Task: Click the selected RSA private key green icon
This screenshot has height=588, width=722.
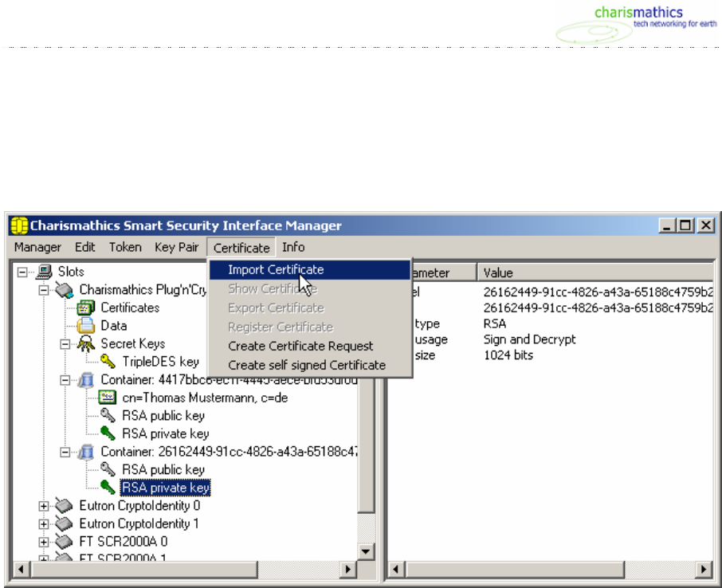Action: pos(108,487)
